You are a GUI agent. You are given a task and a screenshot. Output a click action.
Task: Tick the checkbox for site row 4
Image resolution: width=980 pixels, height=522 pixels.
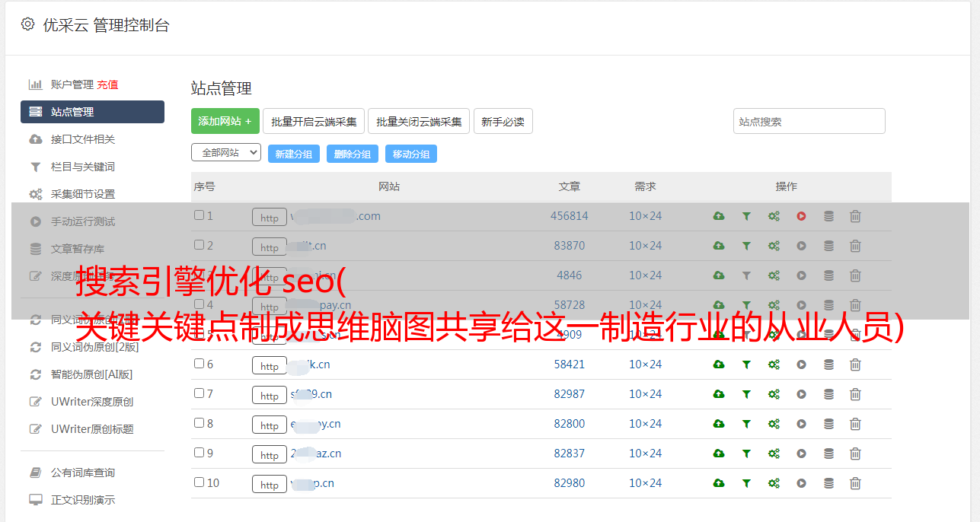[x=199, y=304]
